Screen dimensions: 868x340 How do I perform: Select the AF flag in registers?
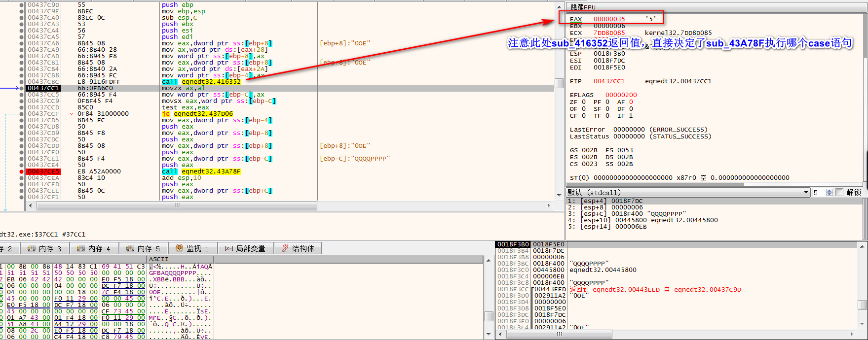tap(625, 102)
